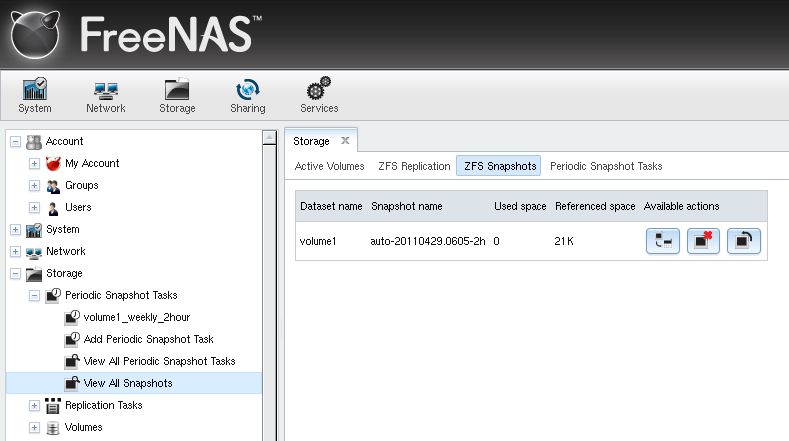Click the Snapshot name column header
This screenshot has height=441, width=789.
407,206
